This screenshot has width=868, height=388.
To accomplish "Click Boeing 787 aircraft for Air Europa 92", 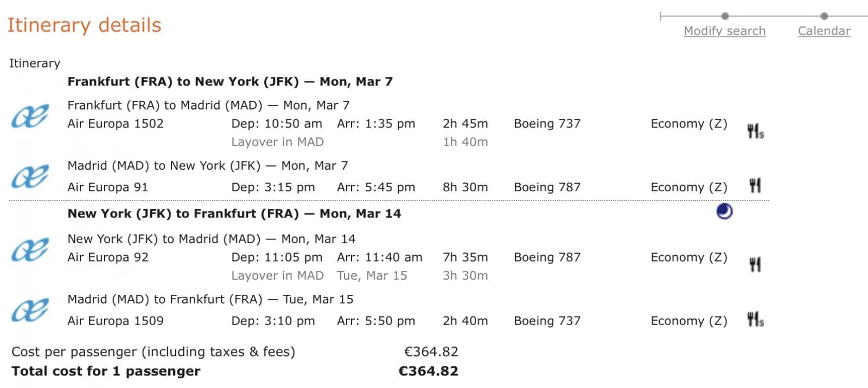I will 547,257.
